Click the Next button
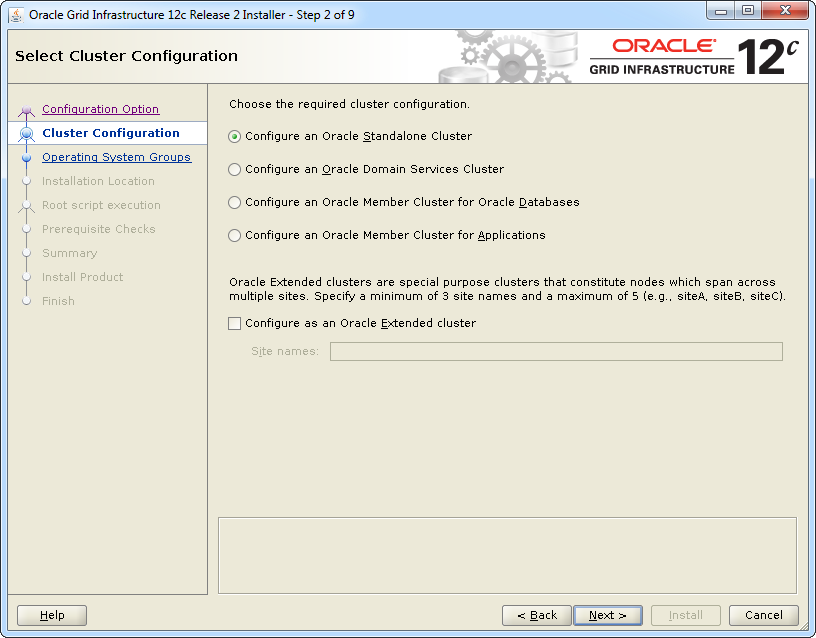 tap(608, 616)
